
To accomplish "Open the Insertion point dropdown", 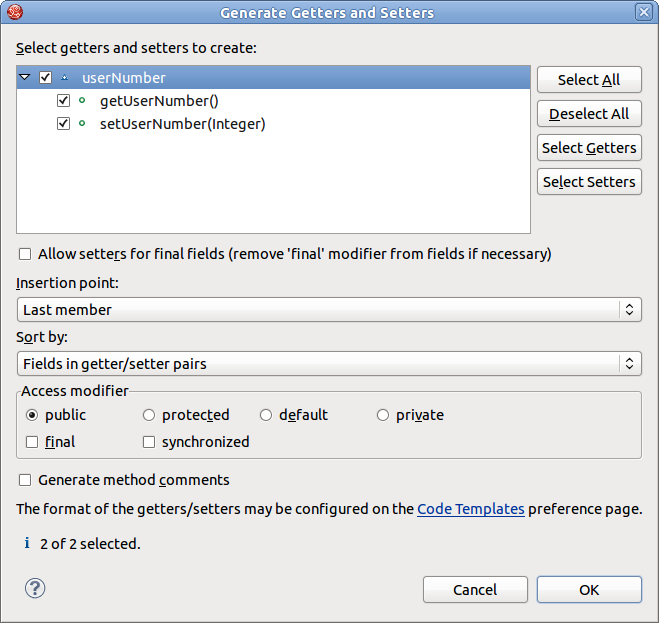I will point(329,310).
